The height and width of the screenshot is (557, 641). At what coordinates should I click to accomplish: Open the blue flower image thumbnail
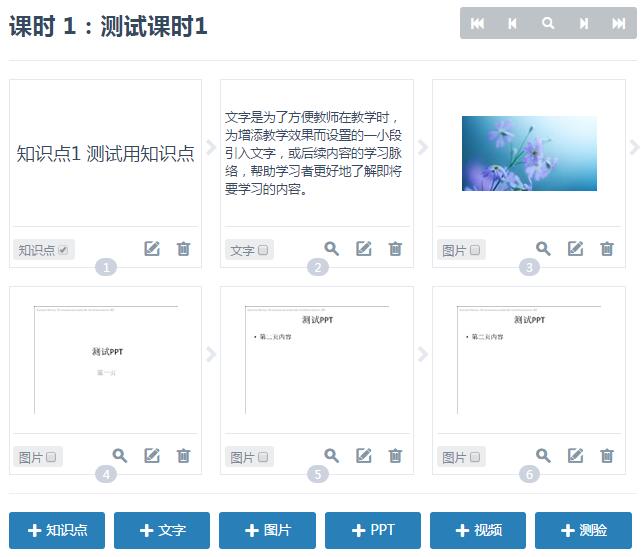(x=529, y=153)
